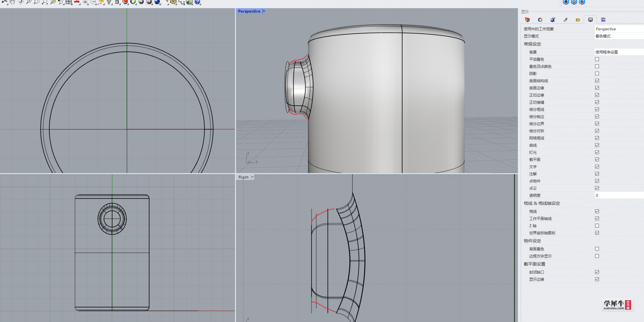Click the Right viewport title label
Screen dimensions: 644x322
coord(243,177)
